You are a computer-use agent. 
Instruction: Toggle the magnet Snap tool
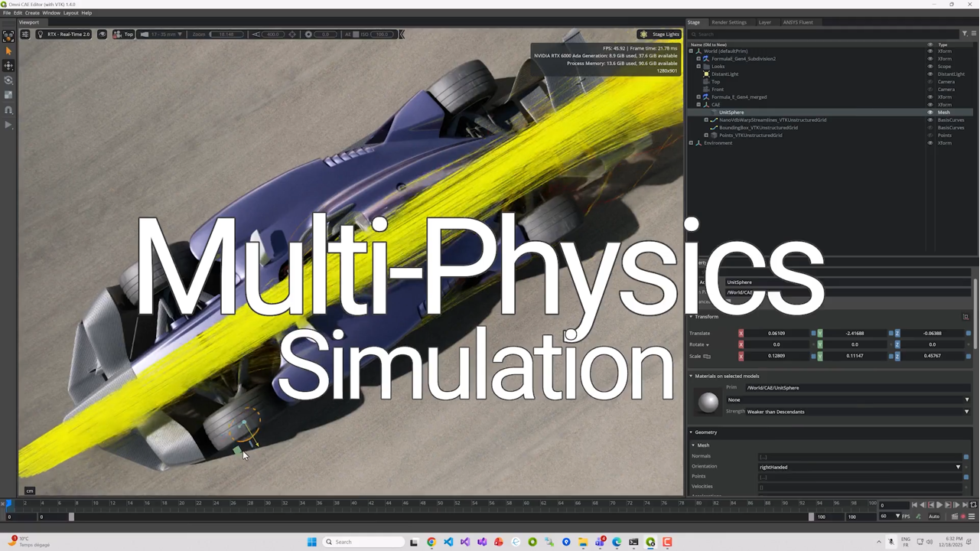click(8, 110)
